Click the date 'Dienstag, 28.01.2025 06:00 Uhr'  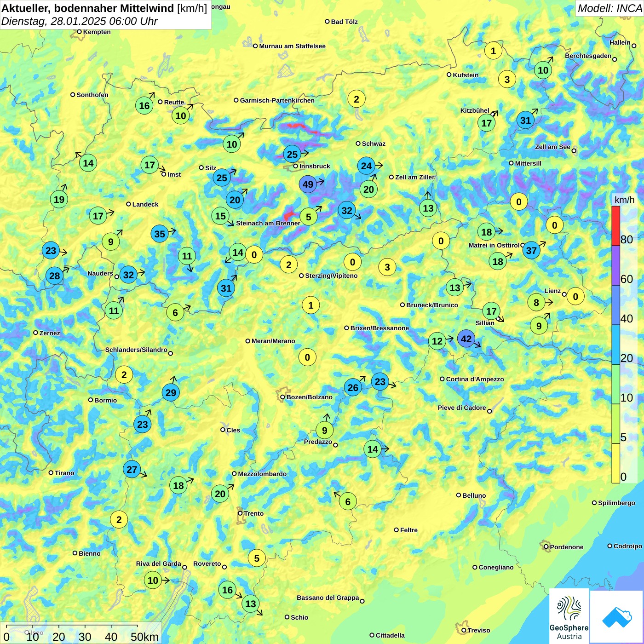pos(79,21)
